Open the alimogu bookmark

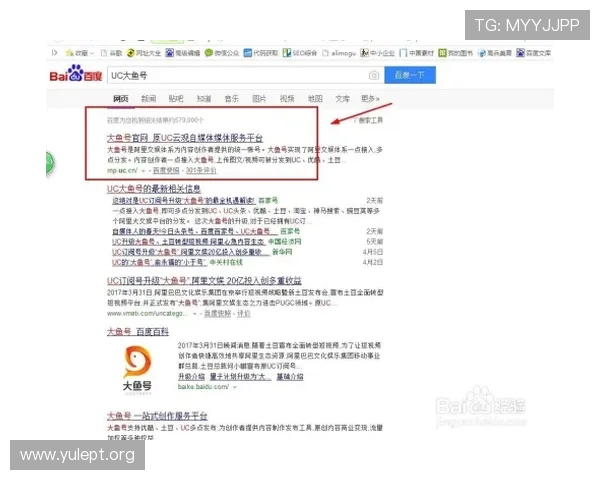[x=339, y=53]
